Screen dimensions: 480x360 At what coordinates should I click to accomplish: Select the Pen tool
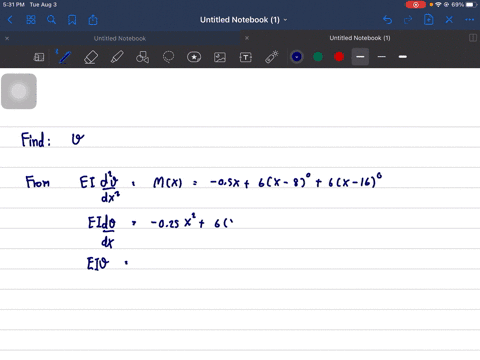[64, 57]
